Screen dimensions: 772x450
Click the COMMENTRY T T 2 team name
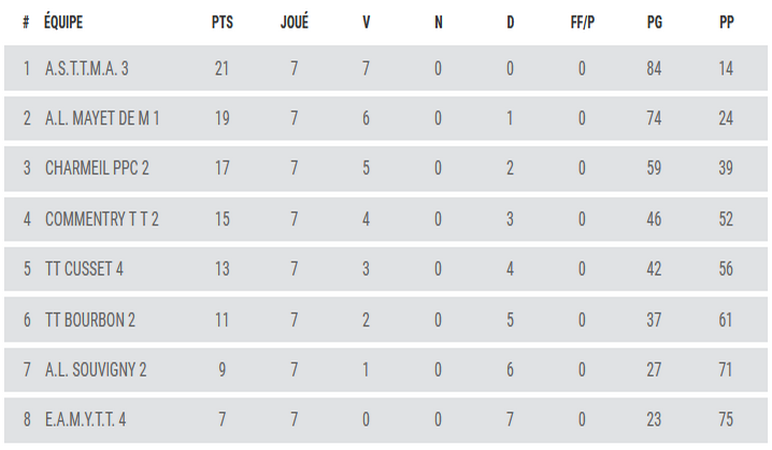click(x=103, y=219)
